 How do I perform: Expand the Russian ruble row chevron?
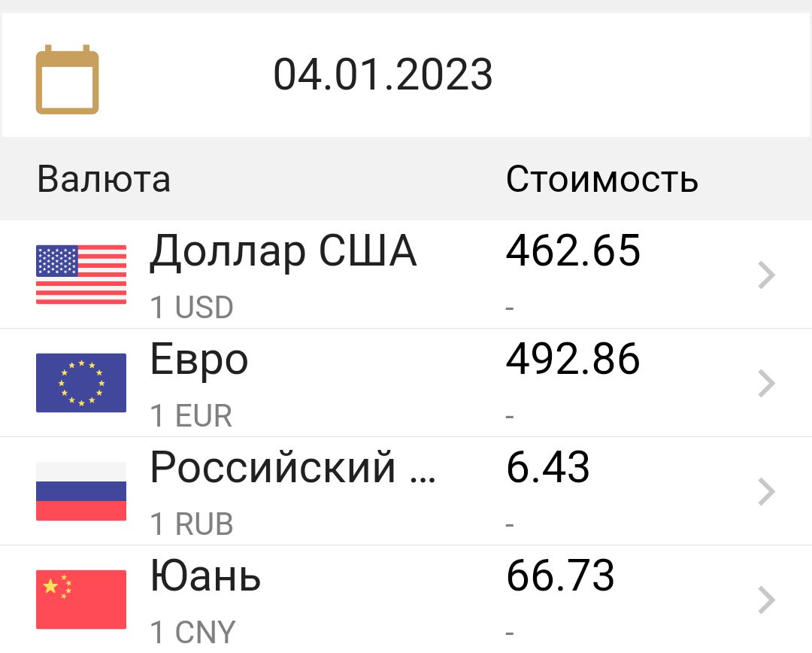pos(766,492)
